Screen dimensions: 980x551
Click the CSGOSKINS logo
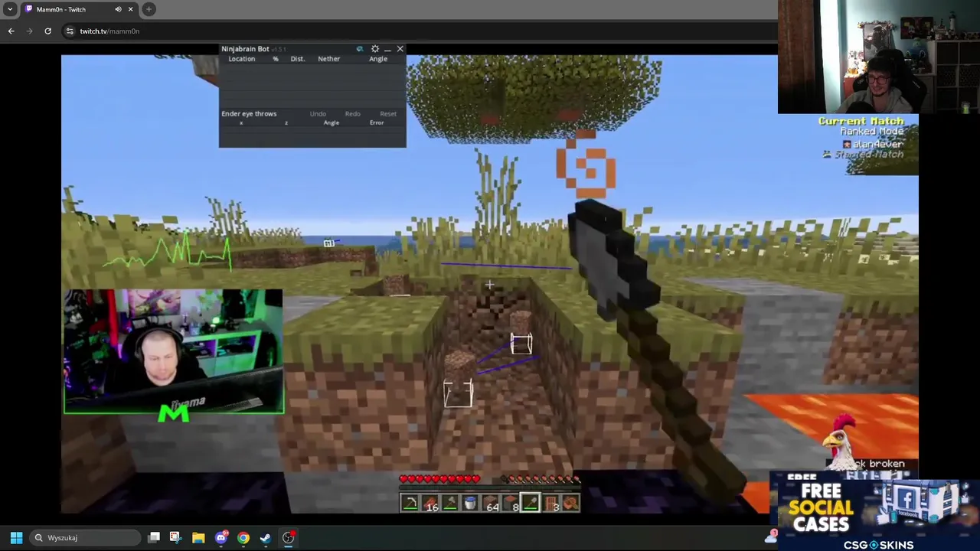[879, 545]
